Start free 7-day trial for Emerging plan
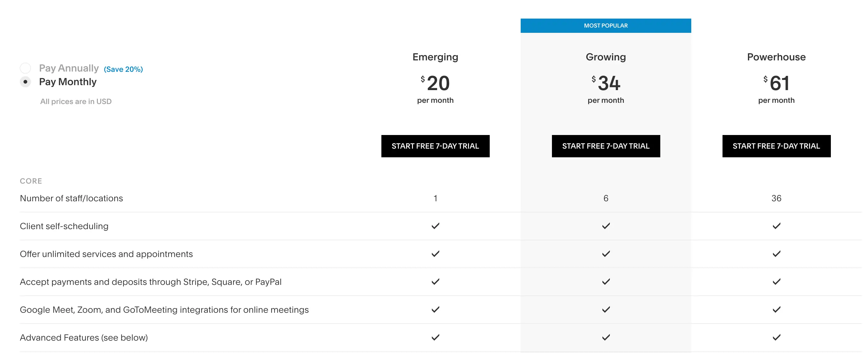Image resolution: width=868 pixels, height=353 pixels. (435, 146)
